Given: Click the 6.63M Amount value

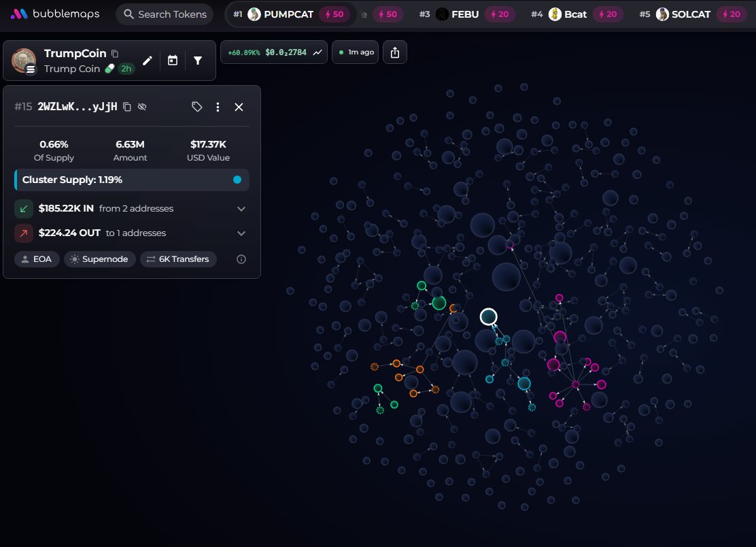Looking at the screenshot, I should [x=130, y=144].
